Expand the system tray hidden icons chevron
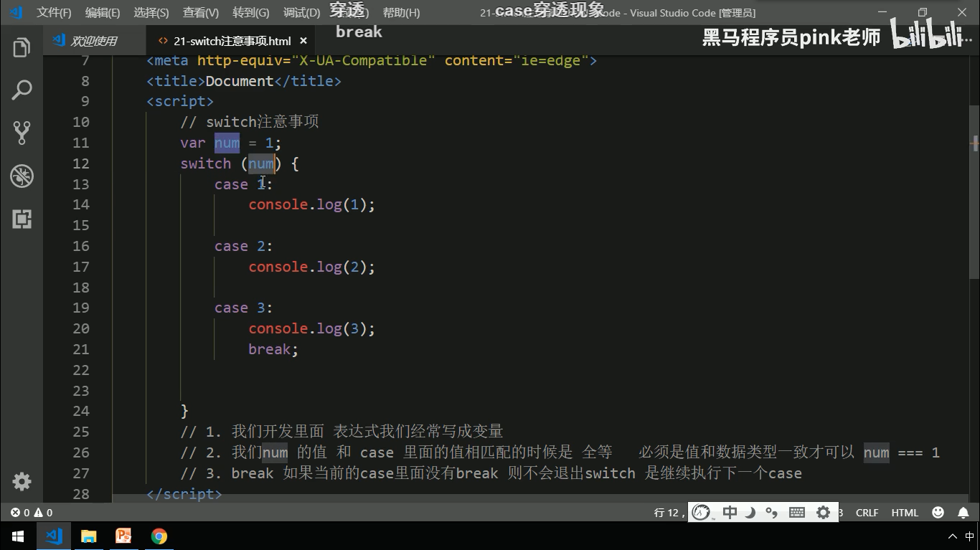Image resolution: width=980 pixels, height=550 pixels. (953, 536)
